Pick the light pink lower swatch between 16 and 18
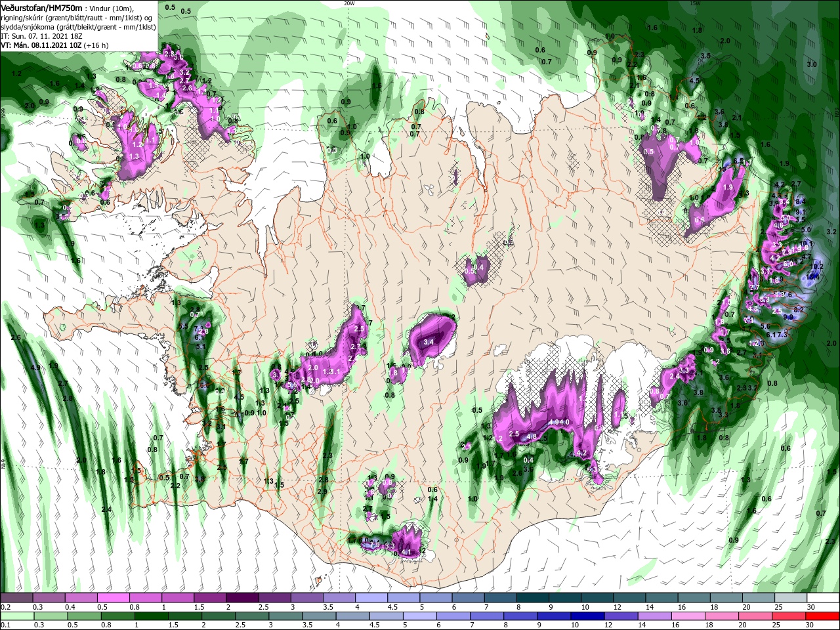 688,616
